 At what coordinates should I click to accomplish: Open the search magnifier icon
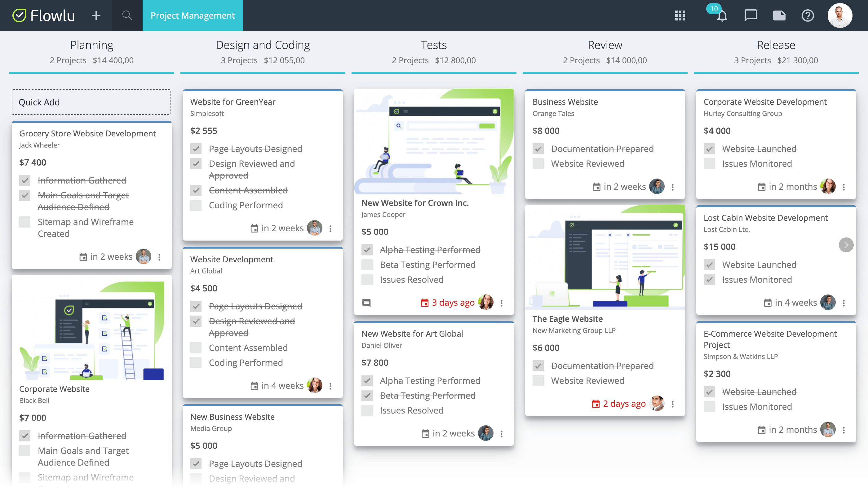pyautogui.click(x=127, y=15)
